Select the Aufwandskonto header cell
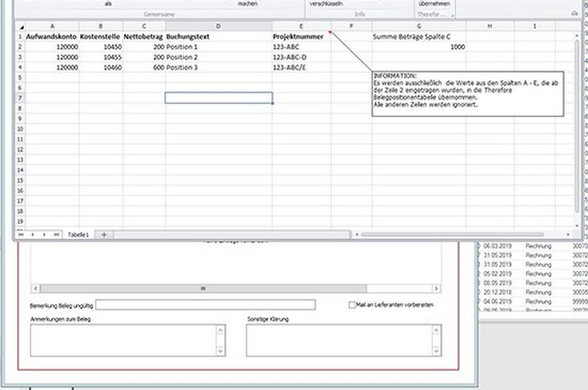Screen dimensions: 588x390 click(52, 36)
